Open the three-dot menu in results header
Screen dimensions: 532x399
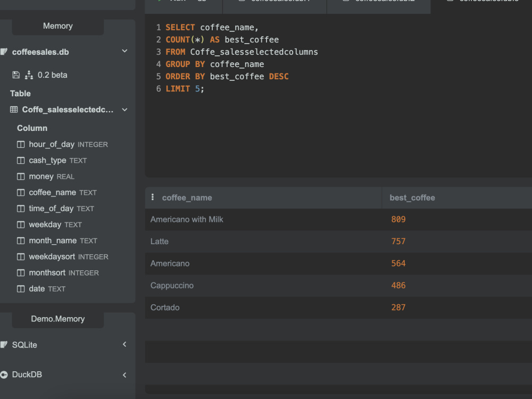(x=153, y=197)
